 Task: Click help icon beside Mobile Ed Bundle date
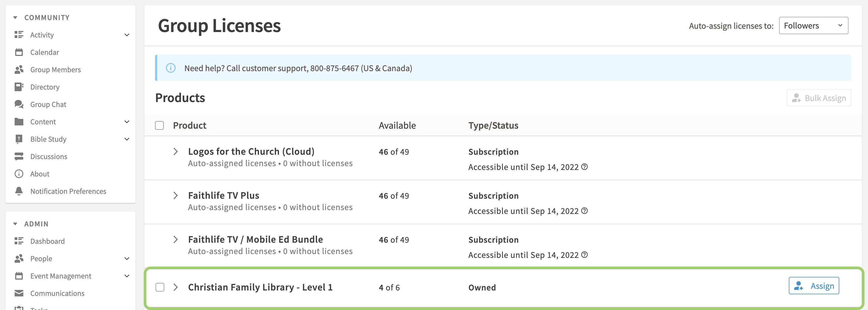[585, 255]
